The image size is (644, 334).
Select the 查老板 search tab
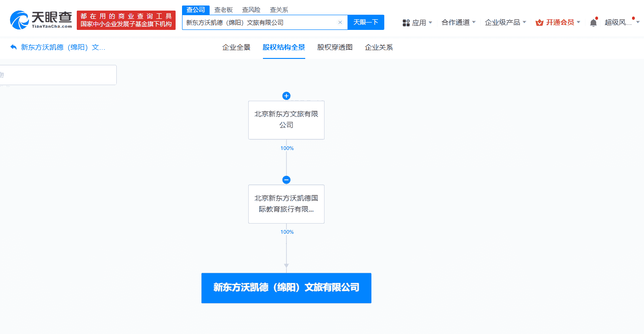(223, 10)
